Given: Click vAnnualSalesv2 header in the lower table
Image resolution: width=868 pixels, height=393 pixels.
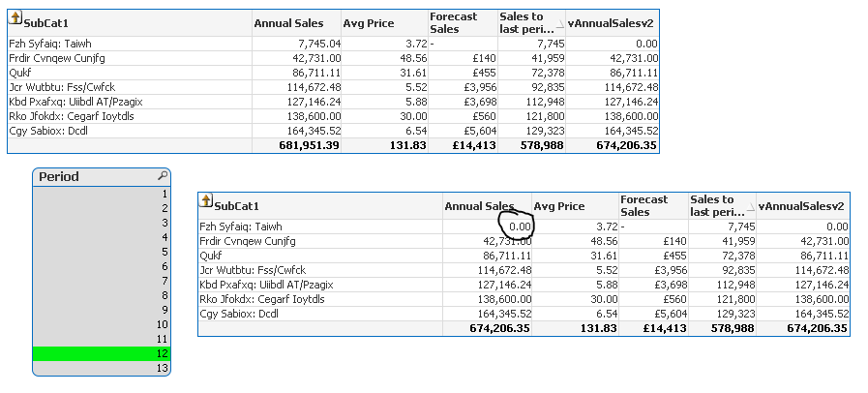Looking at the screenshot, I should point(801,206).
